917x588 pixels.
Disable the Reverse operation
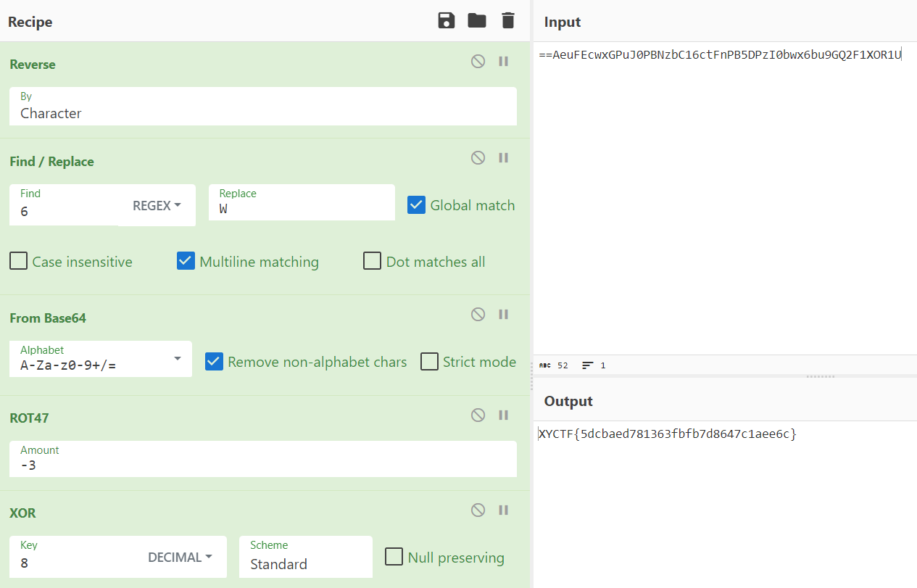pos(478,62)
